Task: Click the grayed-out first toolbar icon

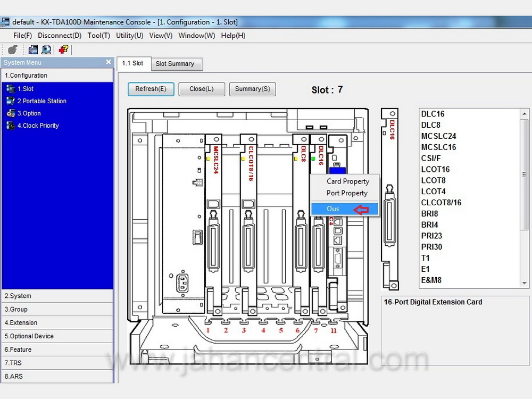Action: [13, 49]
